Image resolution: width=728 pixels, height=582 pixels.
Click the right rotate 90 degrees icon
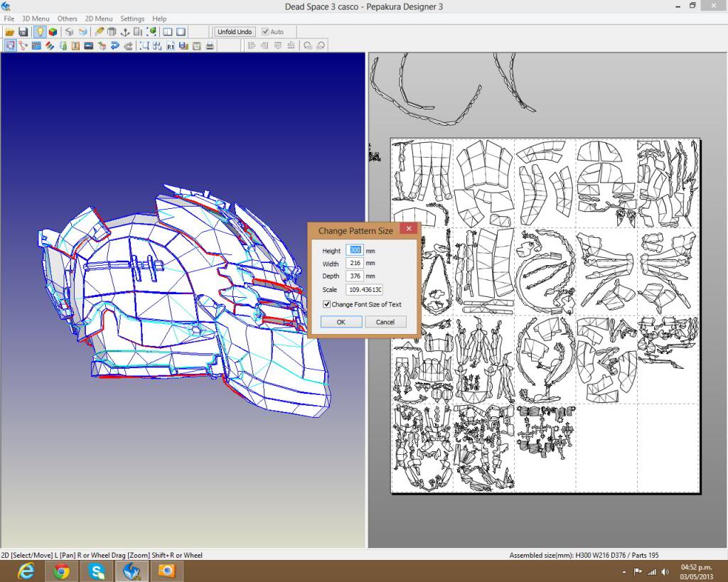[321, 45]
